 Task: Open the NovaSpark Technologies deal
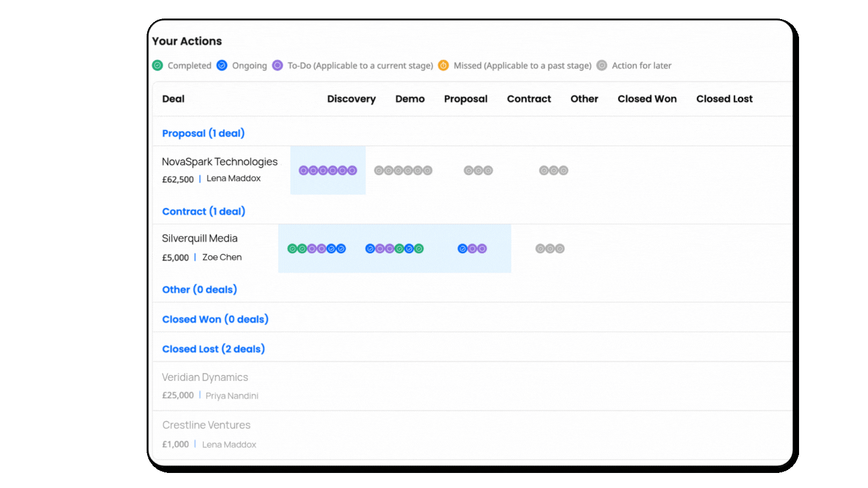pyautogui.click(x=220, y=162)
